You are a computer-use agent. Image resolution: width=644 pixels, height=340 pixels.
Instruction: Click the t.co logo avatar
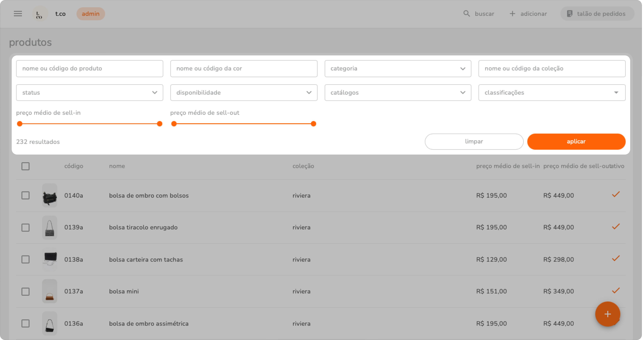point(40,14)
